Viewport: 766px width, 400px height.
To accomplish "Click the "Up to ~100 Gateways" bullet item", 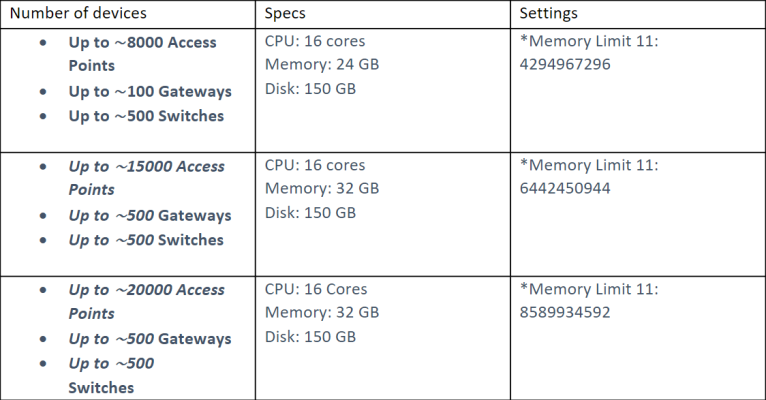I will (x=150, y=91).
